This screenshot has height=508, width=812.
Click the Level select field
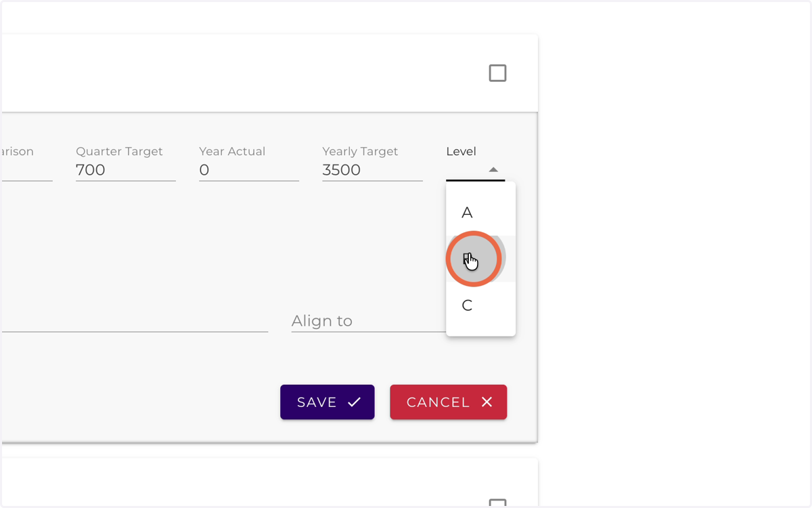pos(475,169)
